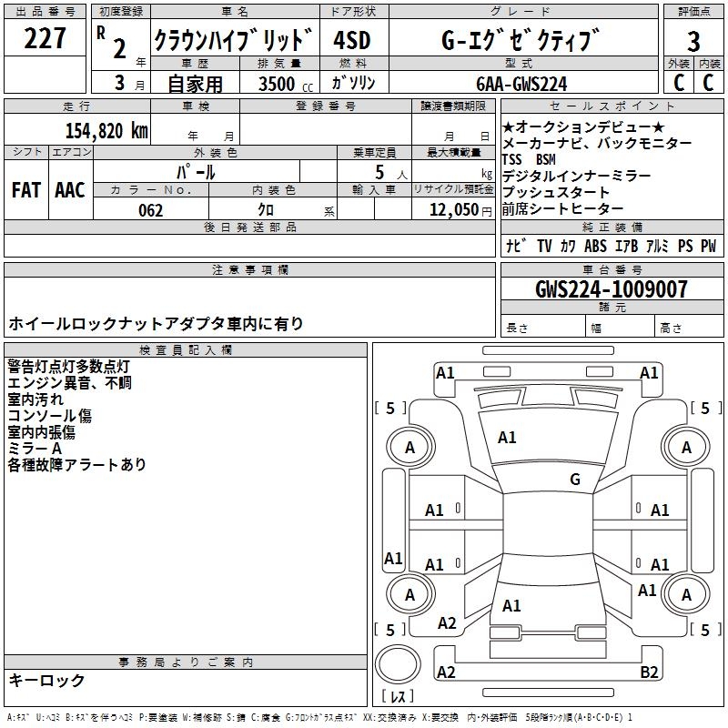Click the ★オークションデビュー★ sales point
The image size is (728, 728).
click(583, 126)
